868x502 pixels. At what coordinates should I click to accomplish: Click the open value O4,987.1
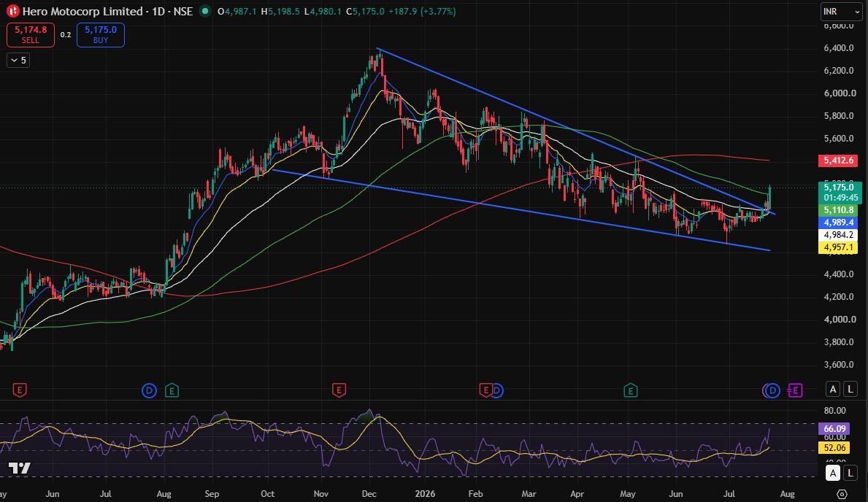pos(237,11)
